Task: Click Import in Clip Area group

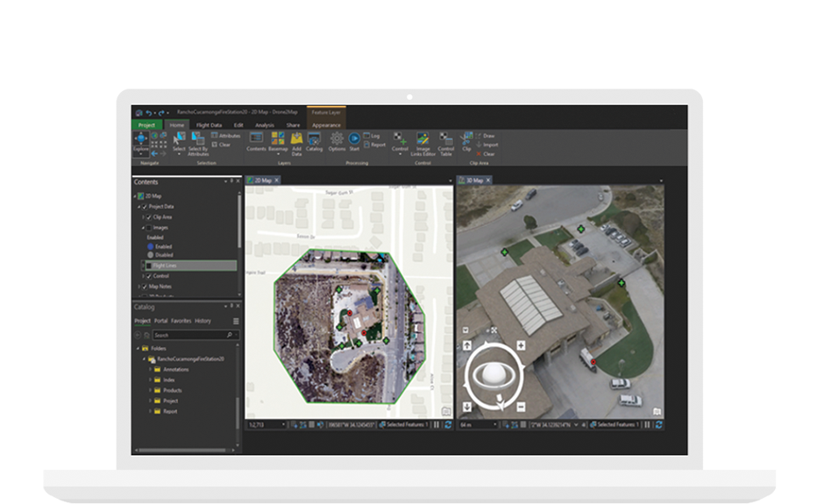Action: (x=489, y=145)
